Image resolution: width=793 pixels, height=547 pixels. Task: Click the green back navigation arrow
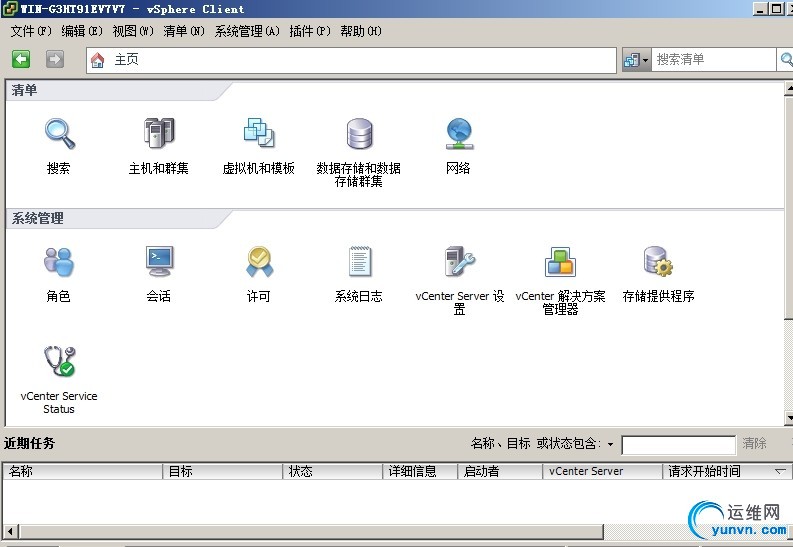[21, 59]
